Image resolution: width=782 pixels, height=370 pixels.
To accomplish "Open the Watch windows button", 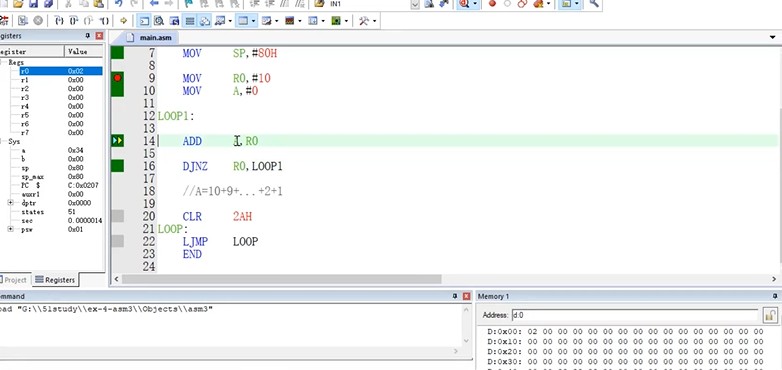I will pos(220,20).
